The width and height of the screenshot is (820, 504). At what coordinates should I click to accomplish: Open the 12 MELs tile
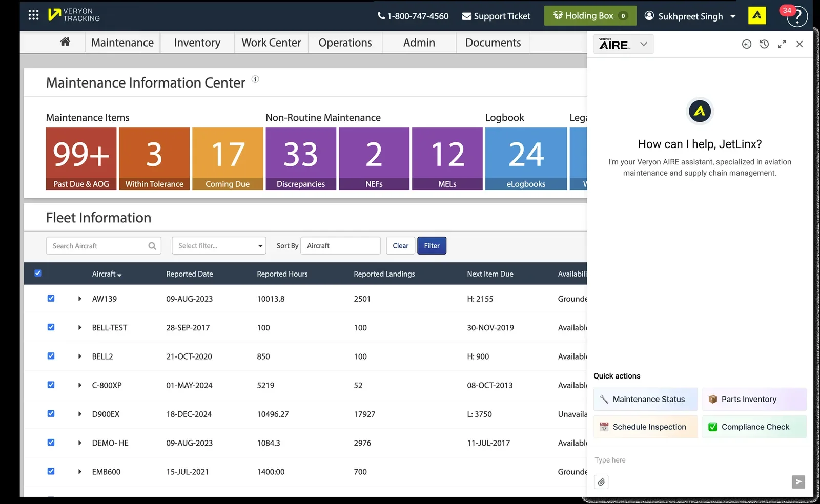pos(447,158)
